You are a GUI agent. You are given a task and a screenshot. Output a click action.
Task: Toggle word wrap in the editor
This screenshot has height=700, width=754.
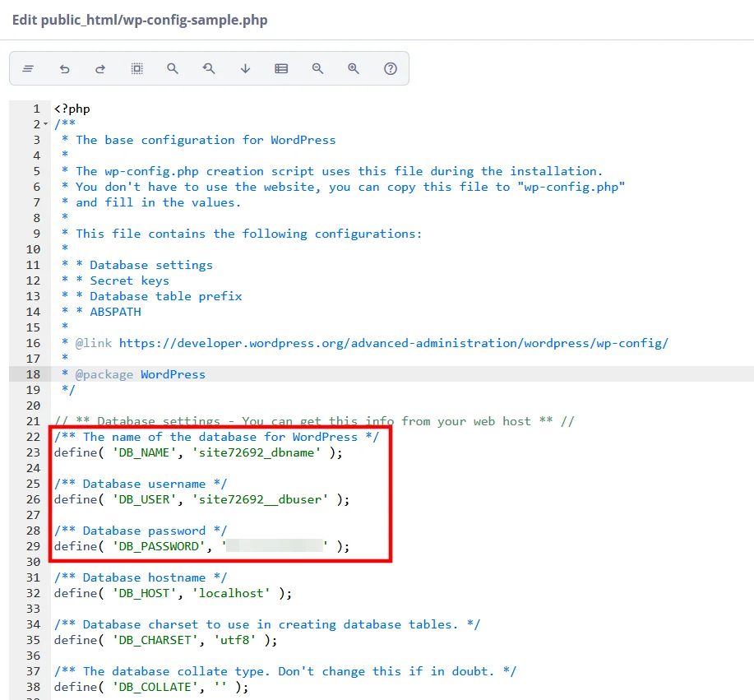tap(28, 68)
